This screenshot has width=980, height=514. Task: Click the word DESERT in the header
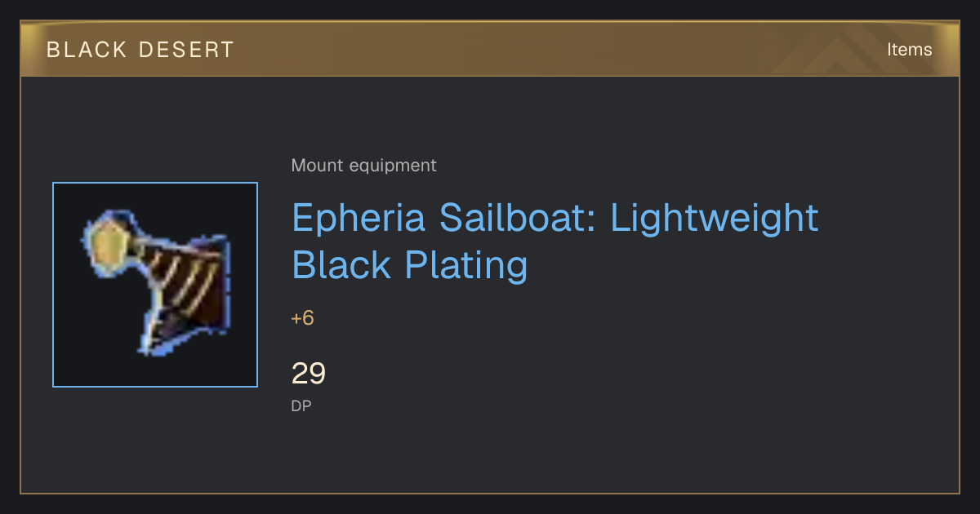186,50
